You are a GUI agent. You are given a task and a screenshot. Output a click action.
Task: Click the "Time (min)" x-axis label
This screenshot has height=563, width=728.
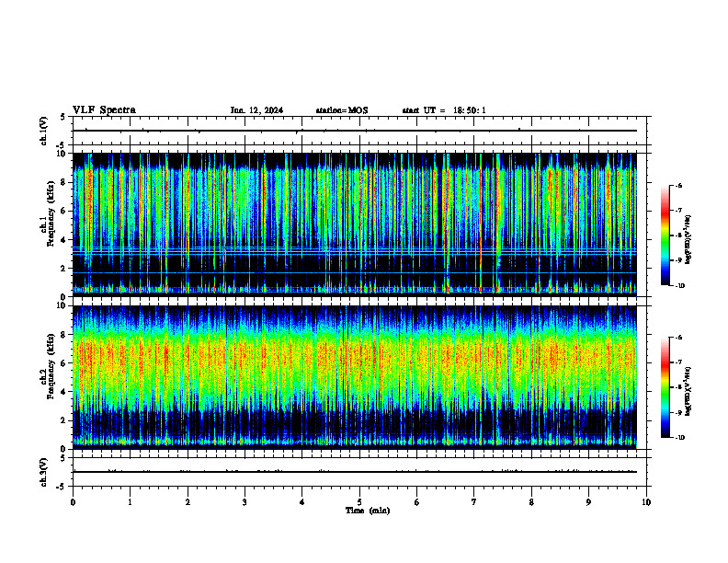[368, 511]
